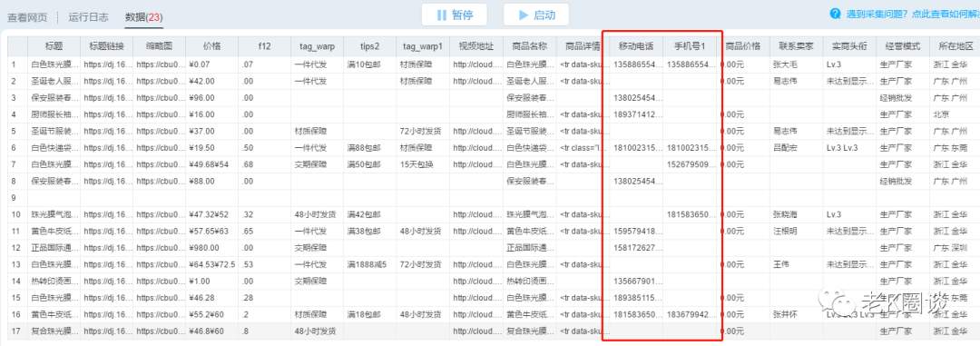
Task: Select the 满18包邮 cell
Action: 370,314
